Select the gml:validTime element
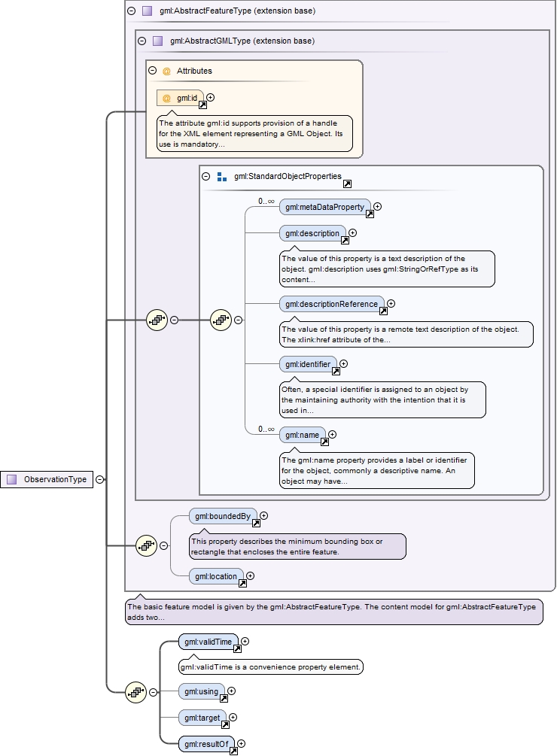 coord(208,642)
